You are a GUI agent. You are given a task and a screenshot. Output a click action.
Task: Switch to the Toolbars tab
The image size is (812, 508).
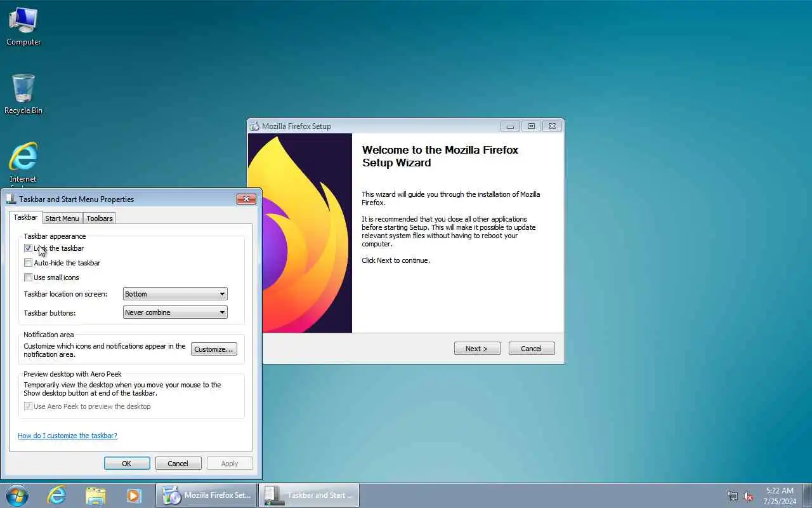coord(100,218)
